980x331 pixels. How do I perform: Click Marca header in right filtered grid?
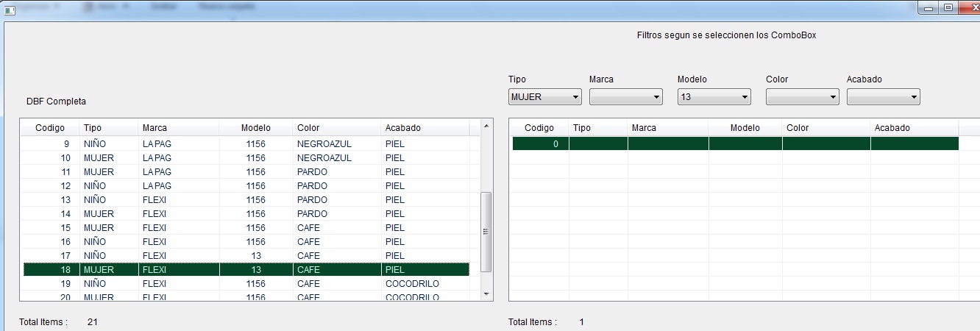(668, 128)
